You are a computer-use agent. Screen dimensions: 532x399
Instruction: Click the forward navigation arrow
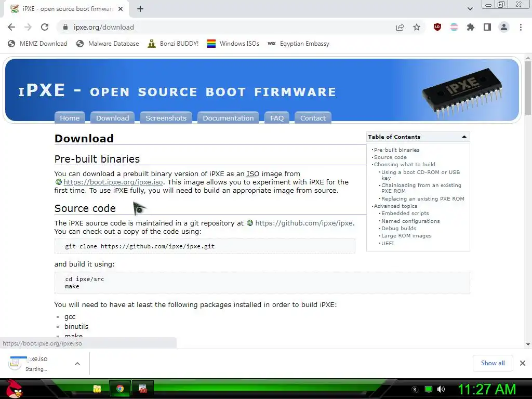28,27
